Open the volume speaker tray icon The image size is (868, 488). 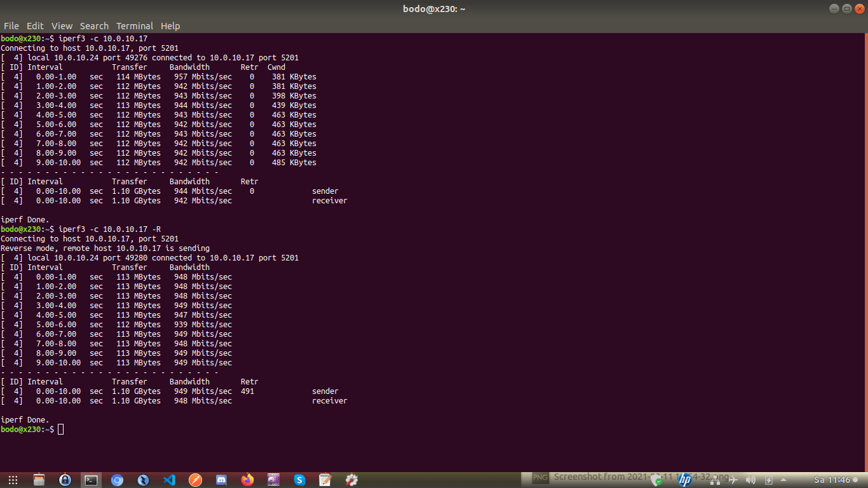[750, 480]
